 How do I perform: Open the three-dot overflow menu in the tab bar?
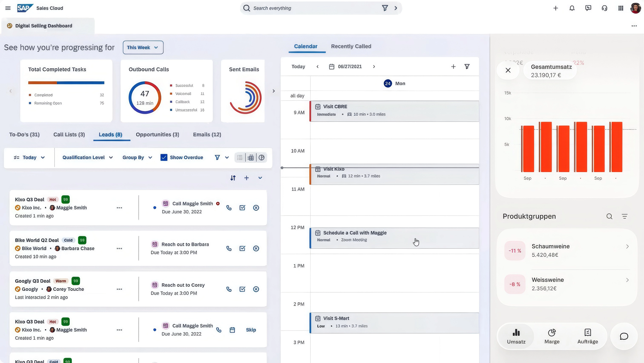tap(634, 26)
